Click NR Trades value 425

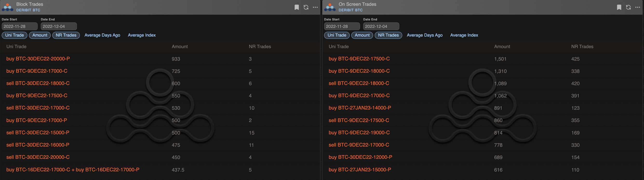click(x=575, y=59)
